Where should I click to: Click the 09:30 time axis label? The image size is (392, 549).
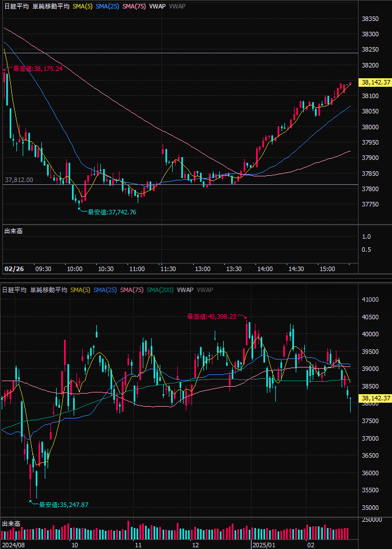[x=44, y=269]
